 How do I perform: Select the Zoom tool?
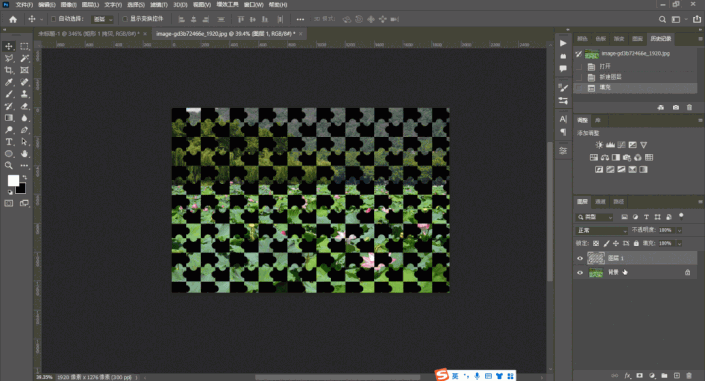[x=9, y=166]
